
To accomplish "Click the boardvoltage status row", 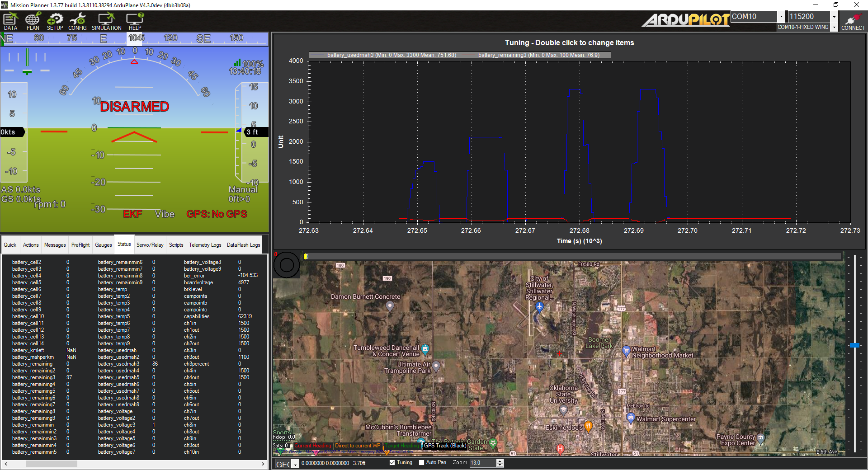I will click(217, 282).
